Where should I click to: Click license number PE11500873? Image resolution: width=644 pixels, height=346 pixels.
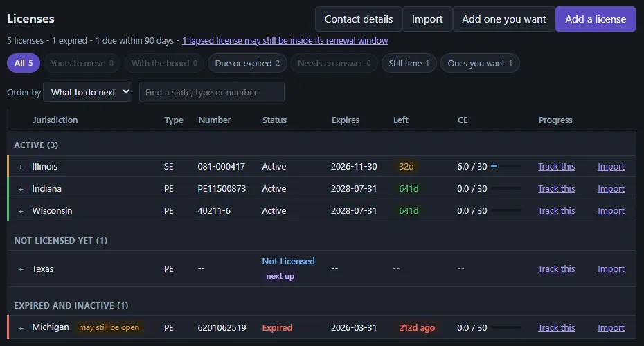coord(222,189)
